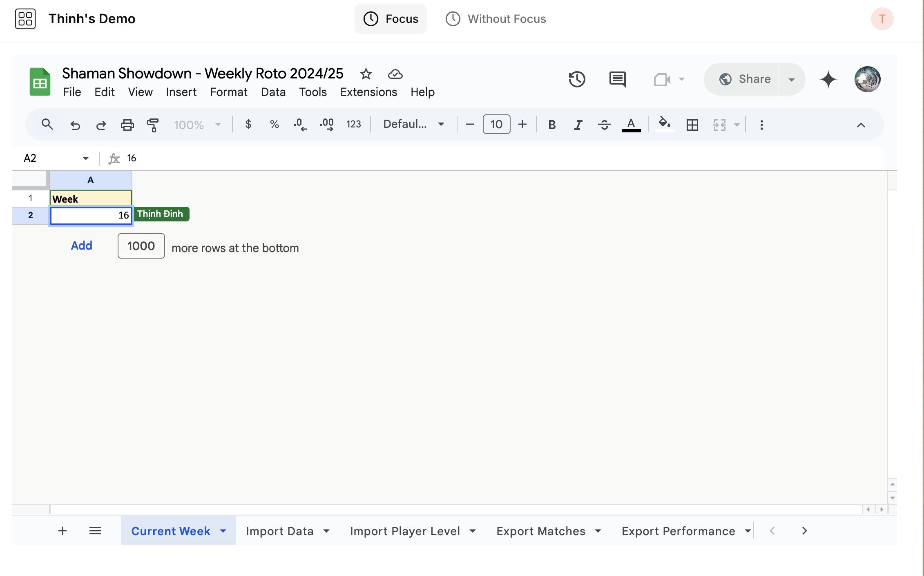The height and width of the screenshot is (576, 924).
Task: Toggle strikethrough formatting
Action: tap(604, 125)
